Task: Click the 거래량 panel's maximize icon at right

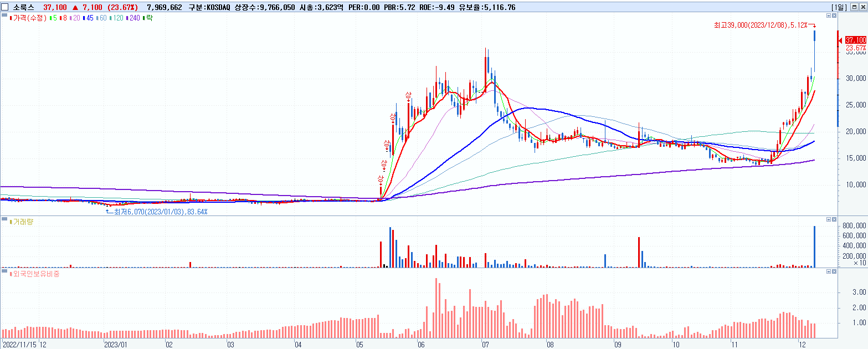Action: click(x=828, y=219)
